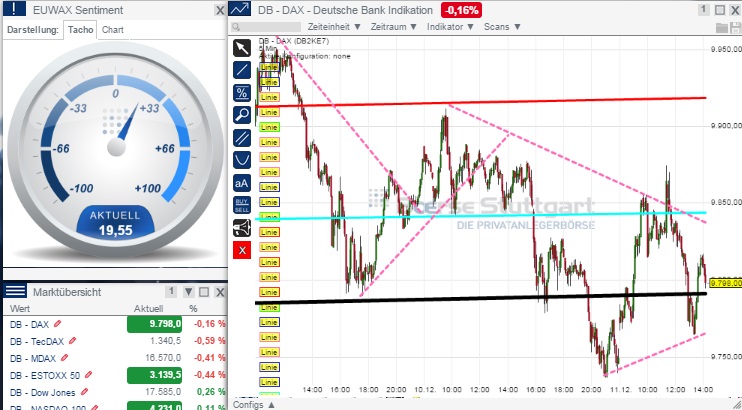Open the Marktübersicht dropdown arrow

pos(189,292)
